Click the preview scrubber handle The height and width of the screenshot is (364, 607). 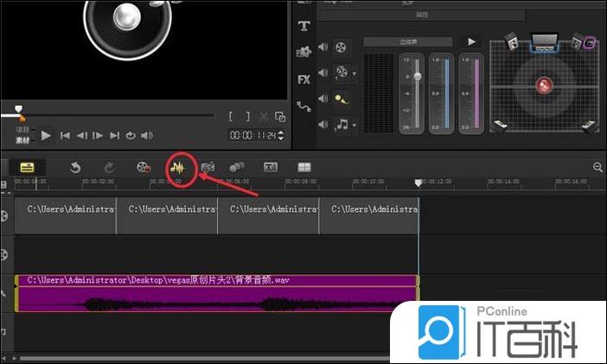point(18,109)
